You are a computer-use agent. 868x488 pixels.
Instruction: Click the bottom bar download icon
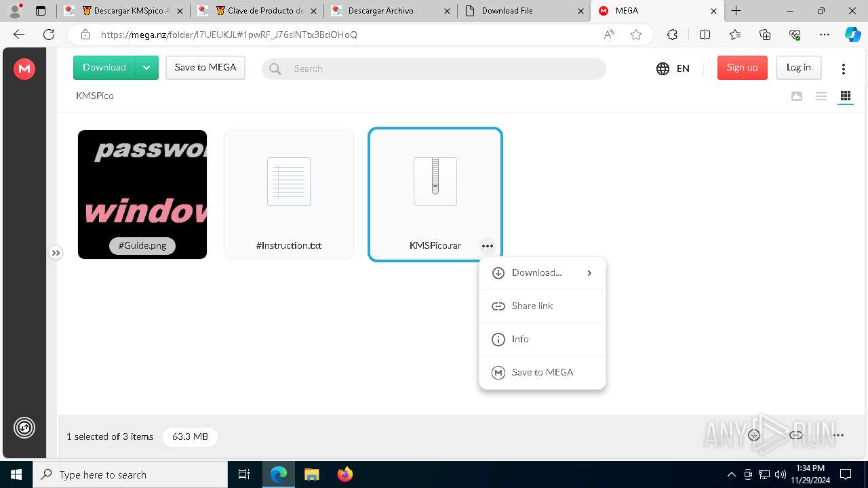[754, 435]
